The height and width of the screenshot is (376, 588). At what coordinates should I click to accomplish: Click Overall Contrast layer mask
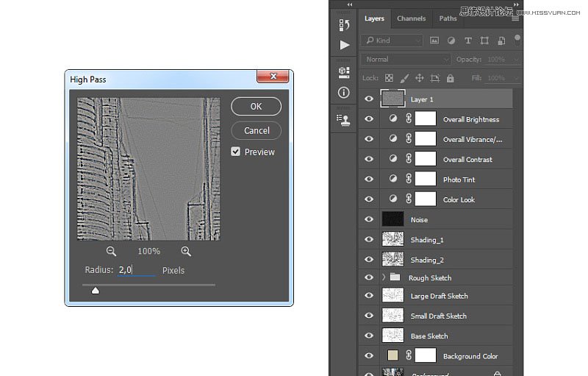tap(426, 158)
